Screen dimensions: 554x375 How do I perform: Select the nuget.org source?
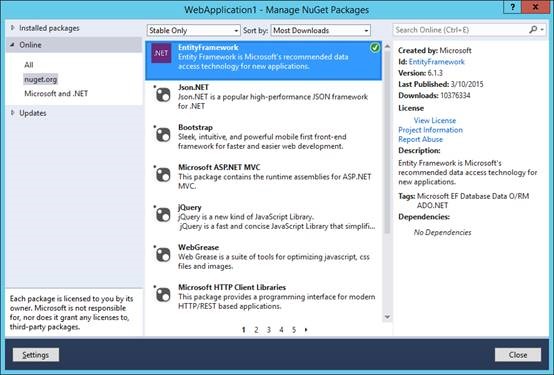[x=40, y=79]
